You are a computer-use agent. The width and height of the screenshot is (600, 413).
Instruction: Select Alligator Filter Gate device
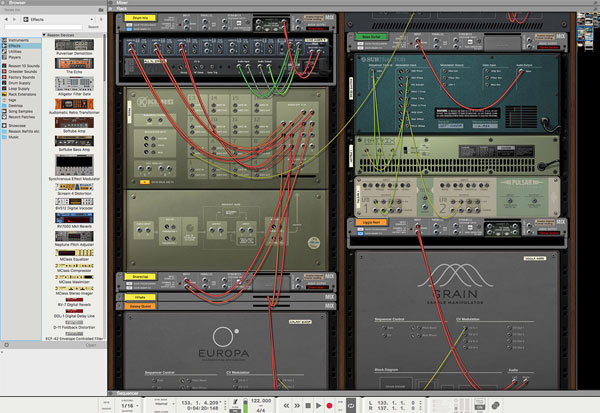(74, 86)
